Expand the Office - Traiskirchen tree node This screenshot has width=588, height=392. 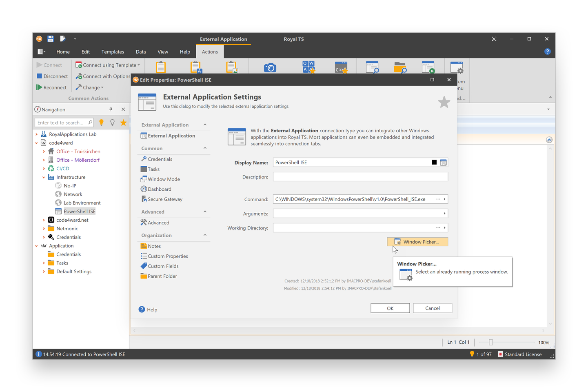[x=44, y=151]
